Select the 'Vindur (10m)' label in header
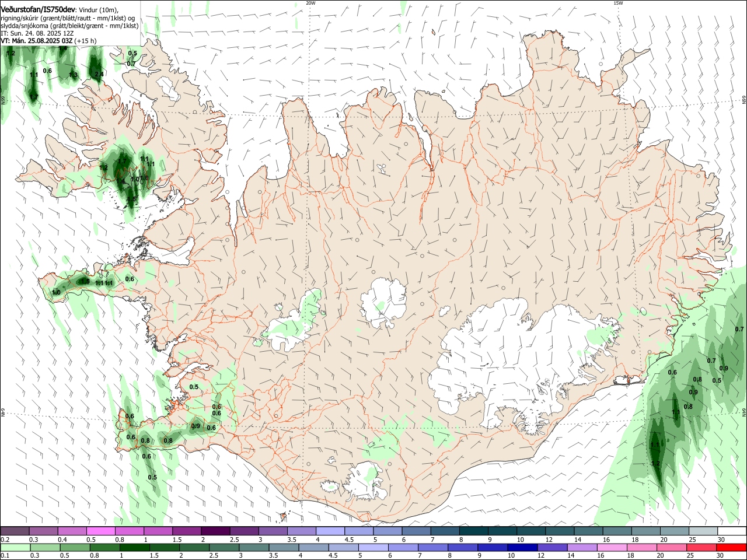The height and width of the screenshot is (560, 747). pos(97,10)
